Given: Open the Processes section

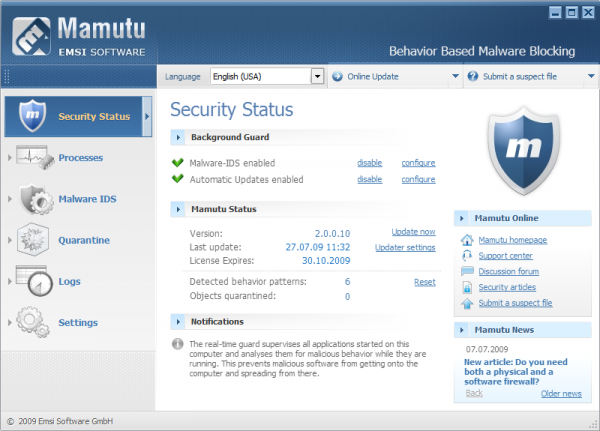Looking at the screenshot, I should pyautogui.click(x=80, y=157).
